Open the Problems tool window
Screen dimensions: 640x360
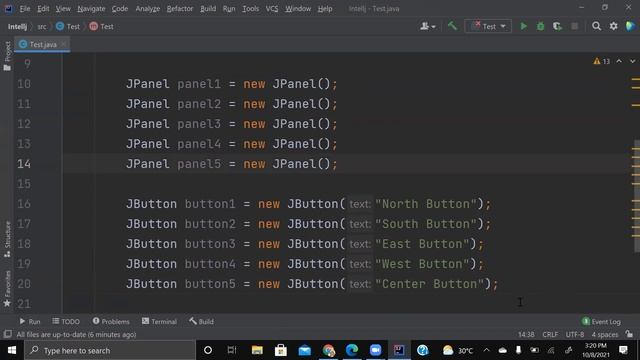(111, 322)
